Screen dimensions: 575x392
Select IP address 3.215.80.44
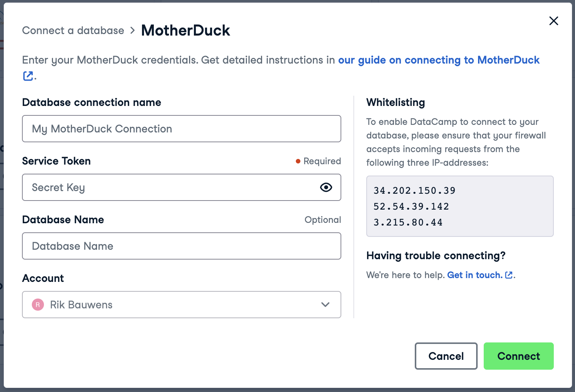pos(408,222)
